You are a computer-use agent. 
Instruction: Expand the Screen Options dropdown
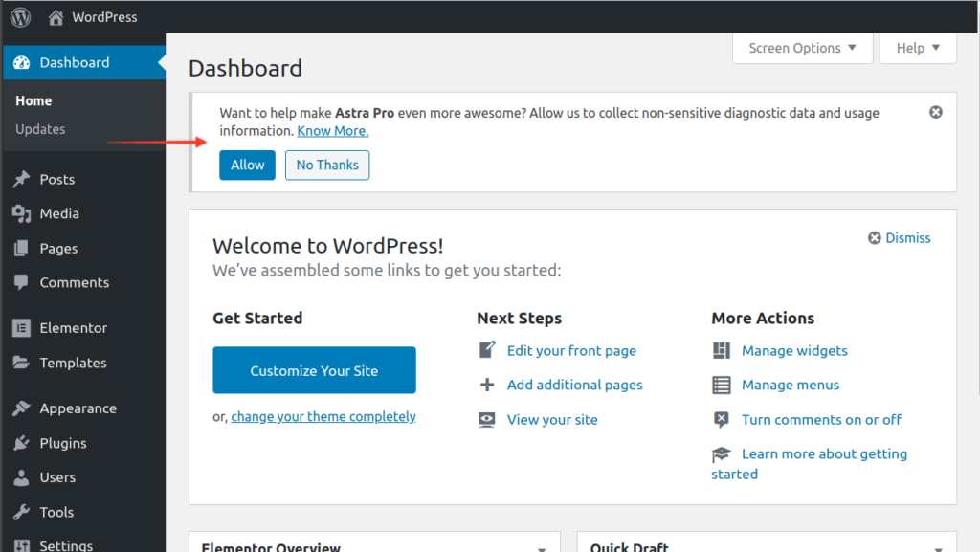(x=803, y=48)
